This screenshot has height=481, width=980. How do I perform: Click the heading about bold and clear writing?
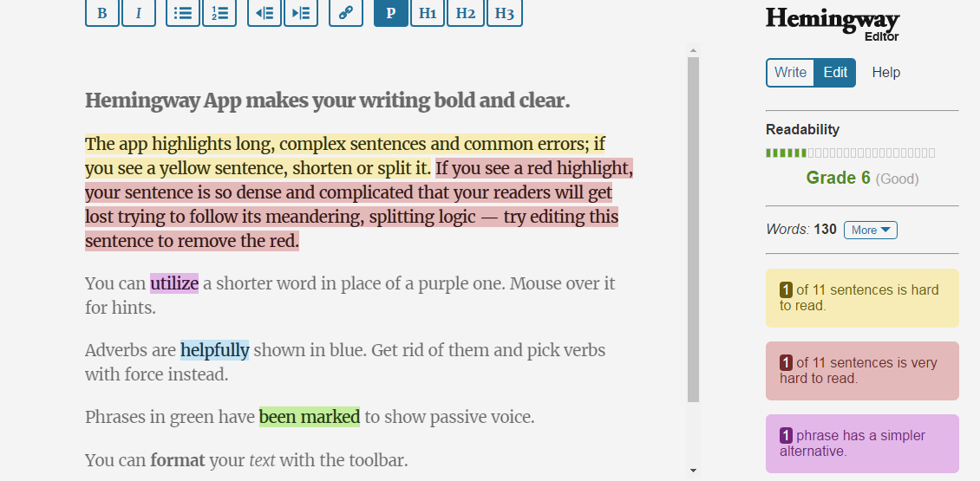tap(328, 101)
